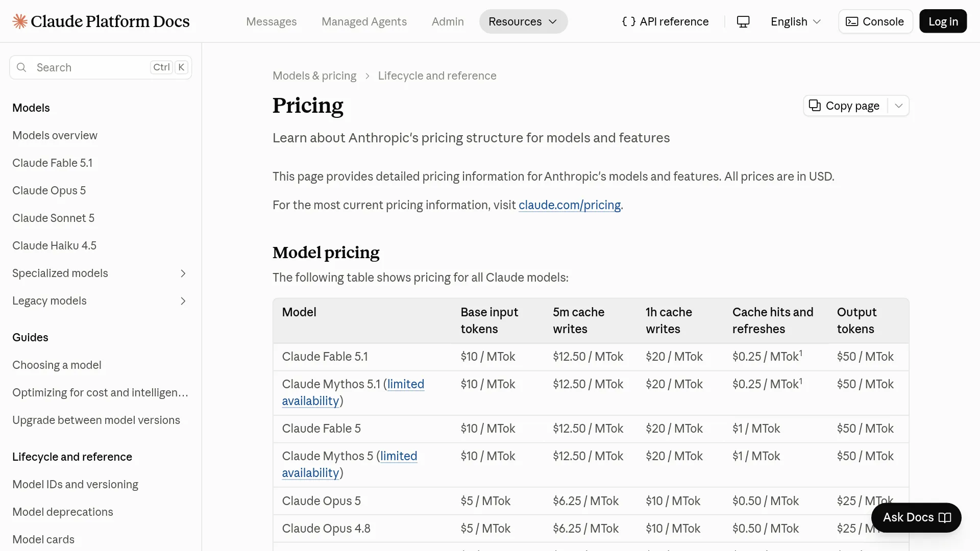980x551 pixels.
Task: Click the Output tokens column header
Action: point(856,320)
